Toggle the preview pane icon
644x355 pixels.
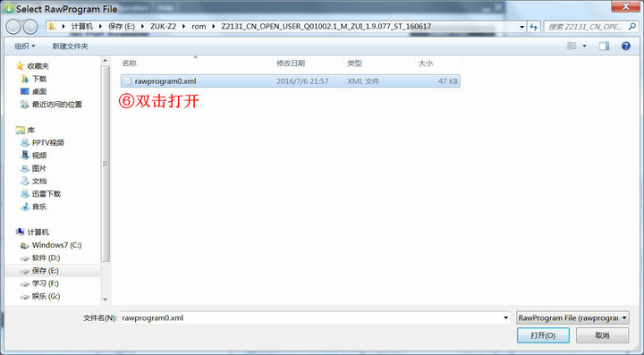[x=604, y=46]
